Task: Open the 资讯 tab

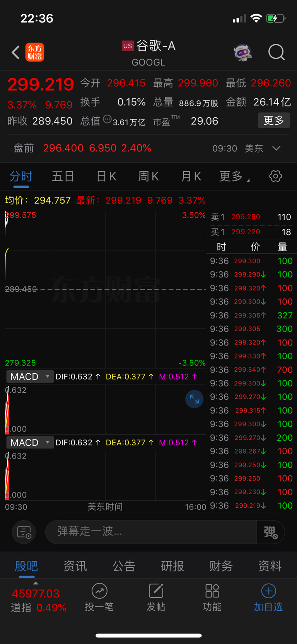Action: pyautogui.click(x=75, y=566)
